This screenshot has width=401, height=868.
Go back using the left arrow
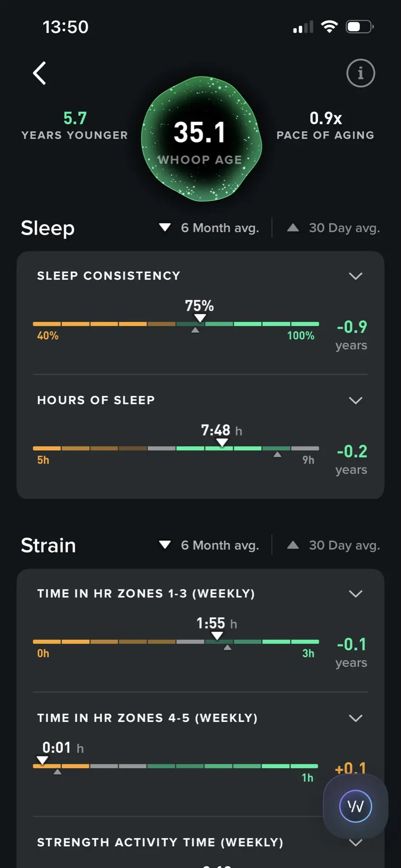(x=39, y=73)
